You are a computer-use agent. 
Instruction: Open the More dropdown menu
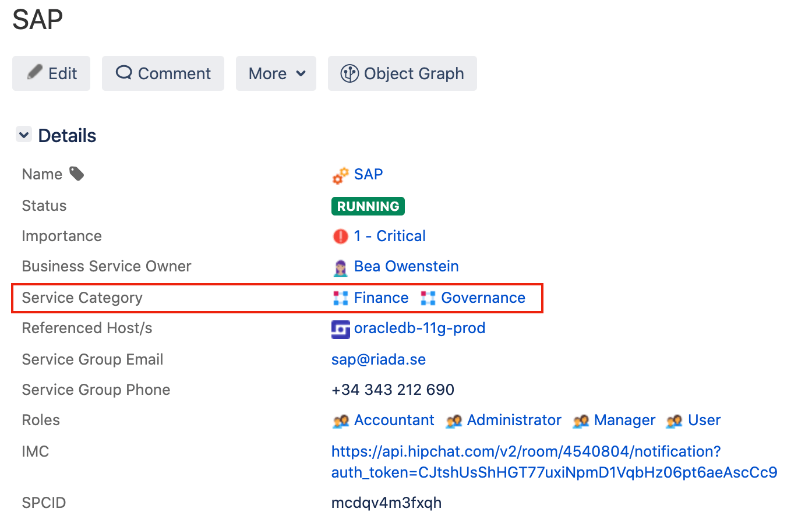(x=276, y=73)
